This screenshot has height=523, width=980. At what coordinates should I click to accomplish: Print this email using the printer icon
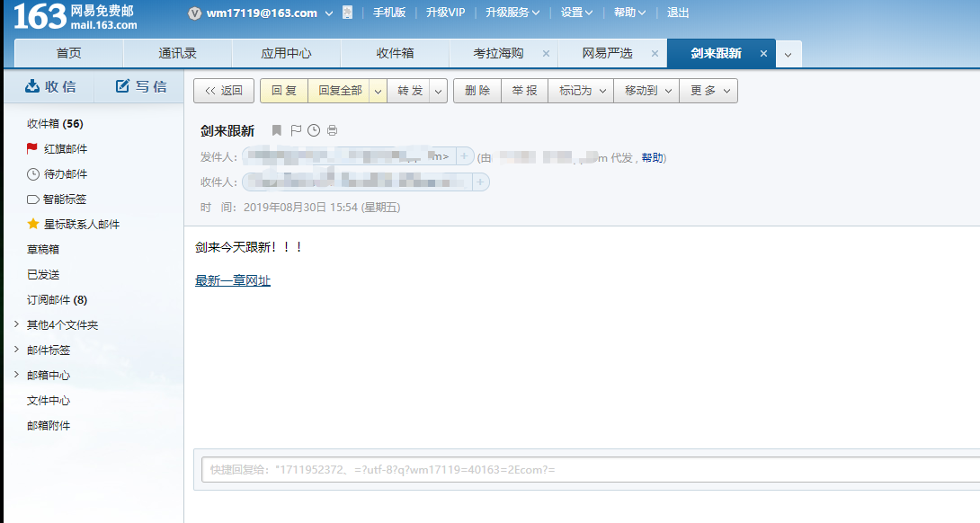[332, 130]
